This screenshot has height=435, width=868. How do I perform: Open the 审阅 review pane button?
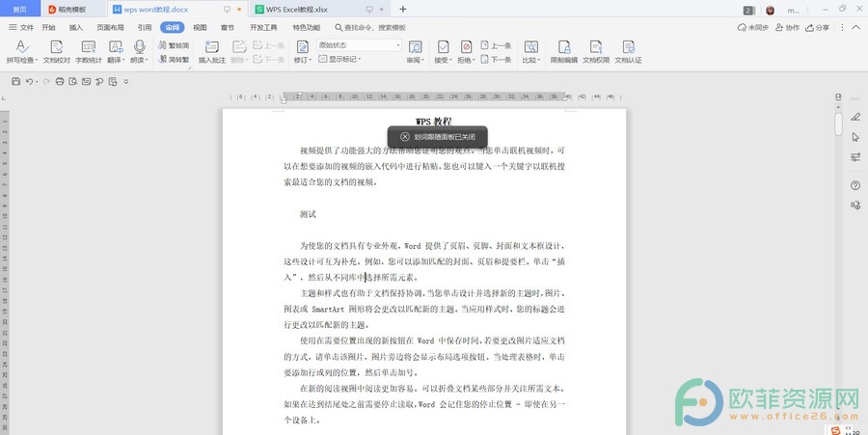point(415,51)
